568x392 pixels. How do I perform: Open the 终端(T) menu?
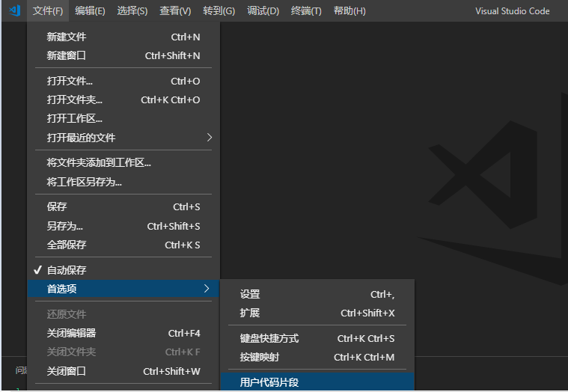(306, 11)
